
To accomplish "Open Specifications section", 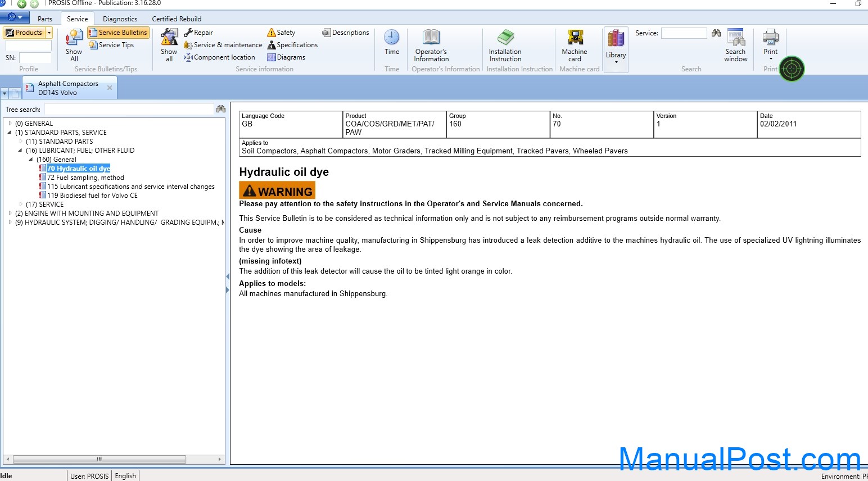I will click(x=292, y=45).
